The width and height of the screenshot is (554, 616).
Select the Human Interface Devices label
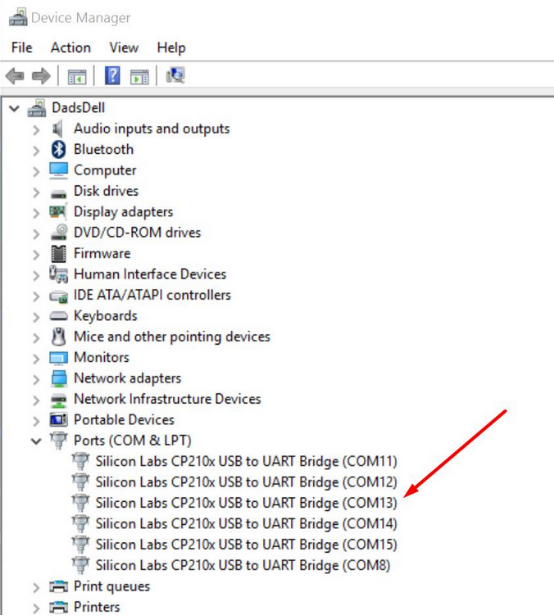pyautogui.click(x=150, y=274)
